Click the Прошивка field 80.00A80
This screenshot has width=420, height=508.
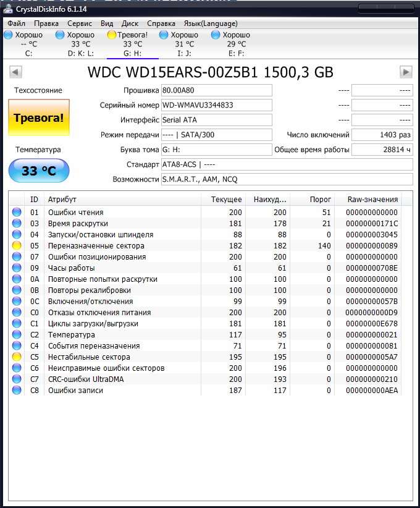pos(217,90)
